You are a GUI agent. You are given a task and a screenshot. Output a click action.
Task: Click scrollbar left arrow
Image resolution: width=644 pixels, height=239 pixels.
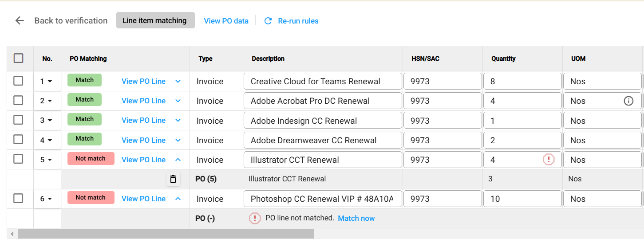point(12,234)
